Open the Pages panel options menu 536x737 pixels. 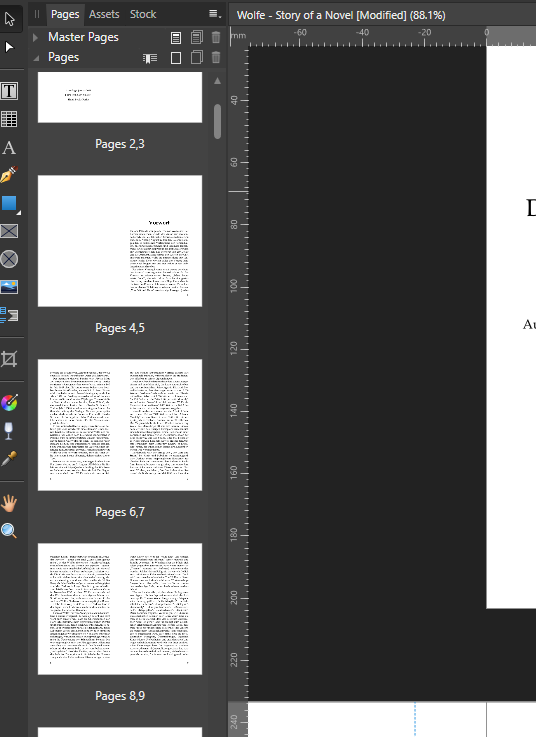coord(215,14)
